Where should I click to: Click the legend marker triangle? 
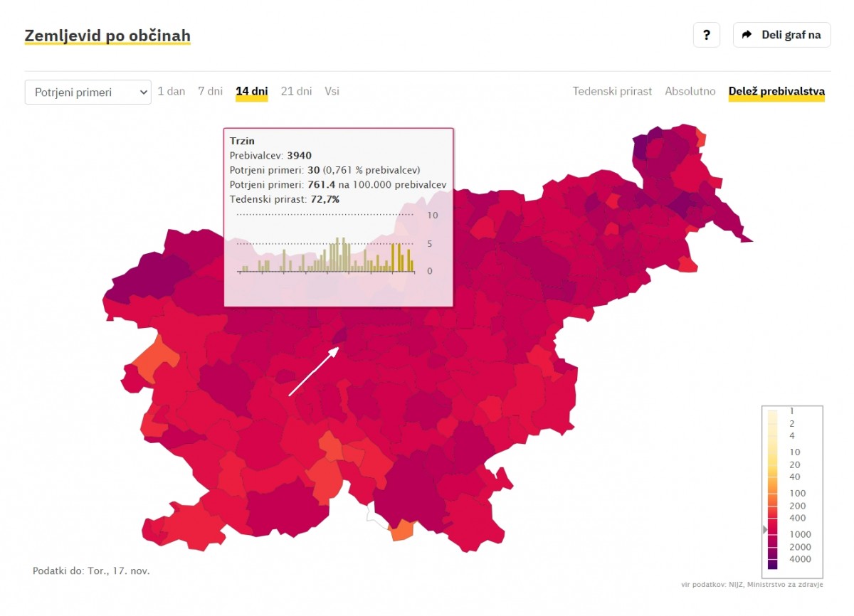point(765,529)
